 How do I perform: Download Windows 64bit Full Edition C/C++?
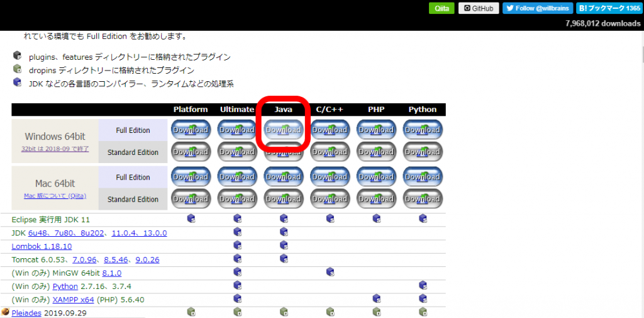tap(330, 130)
